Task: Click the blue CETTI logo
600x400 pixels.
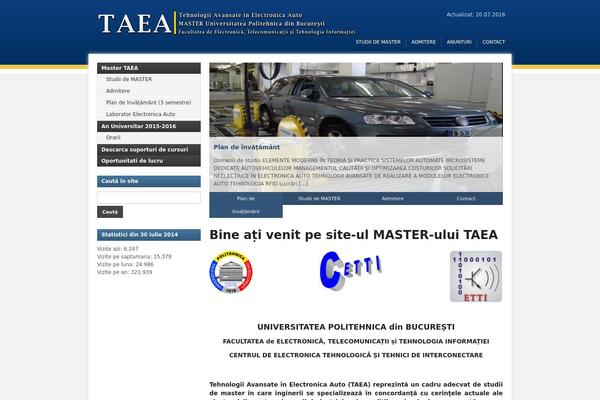Action: pyautogui.click(x=351, y=270)
